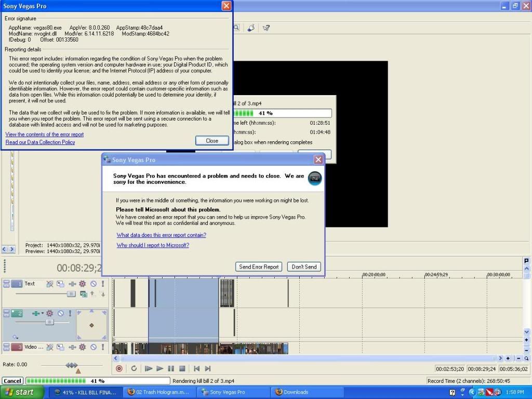Image resolution: width=532 pixels, height=399 pixels.
Task: Mute the Text track
Action: (94, 284)
